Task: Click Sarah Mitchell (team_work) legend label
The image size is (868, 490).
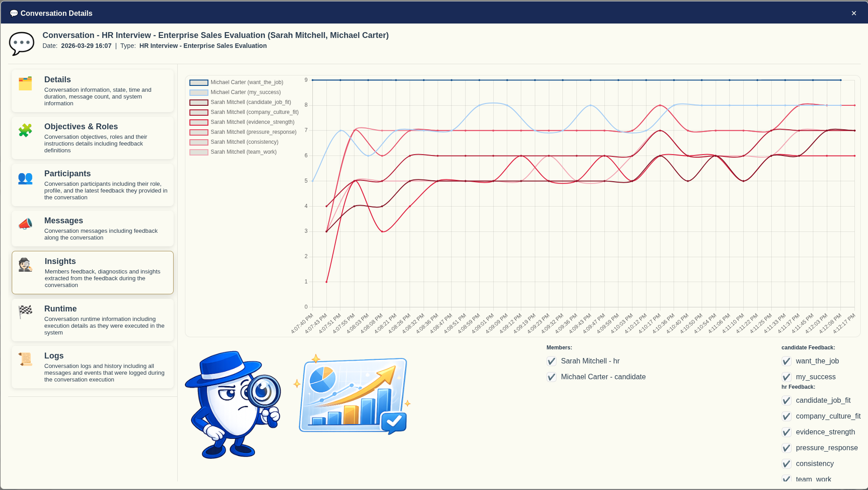Action: point(243,152)
